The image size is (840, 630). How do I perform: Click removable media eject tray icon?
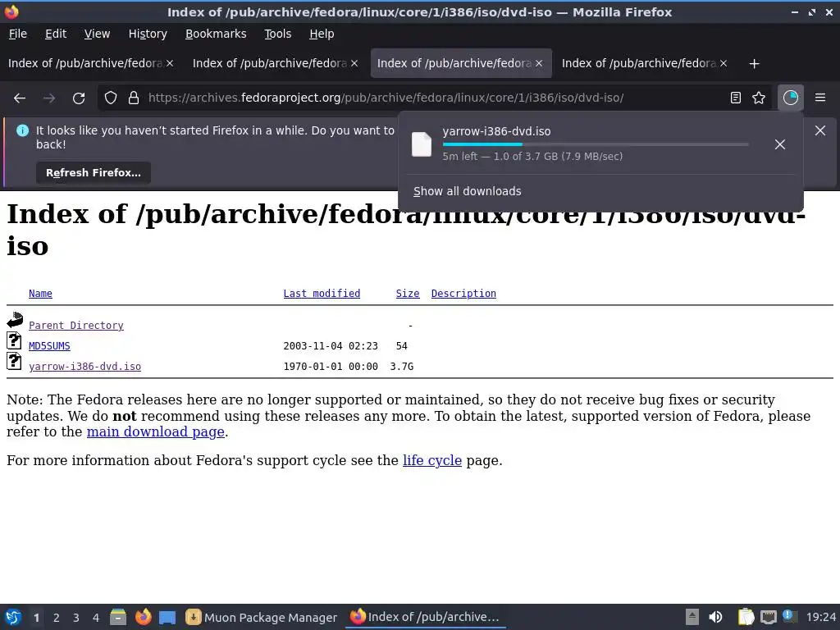[692, 617]
